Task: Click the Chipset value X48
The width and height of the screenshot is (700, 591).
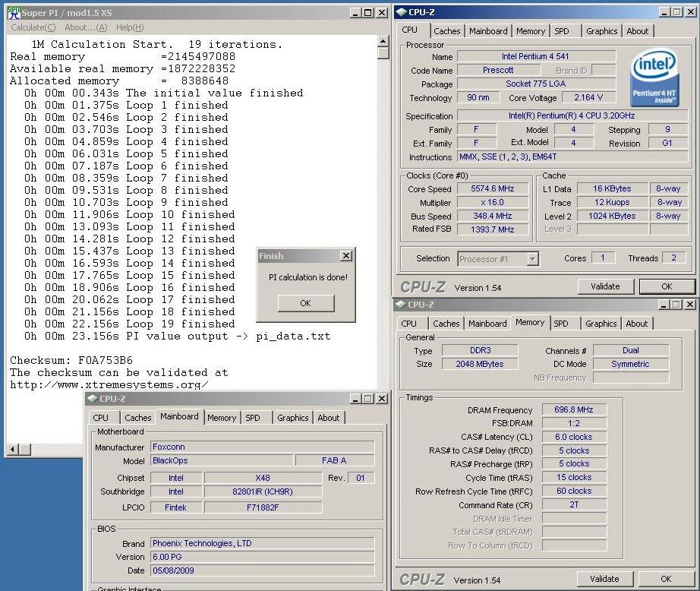Action: (x=263, y=478)
